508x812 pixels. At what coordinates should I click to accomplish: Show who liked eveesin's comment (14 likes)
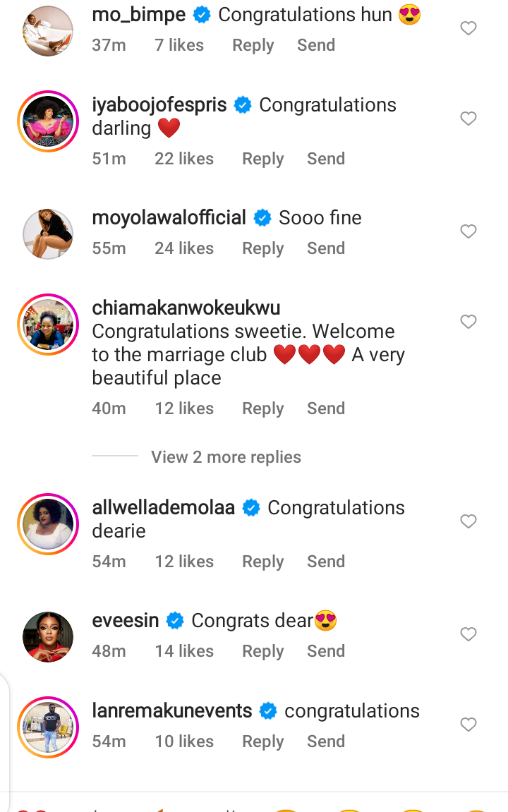tap(183, 651)
